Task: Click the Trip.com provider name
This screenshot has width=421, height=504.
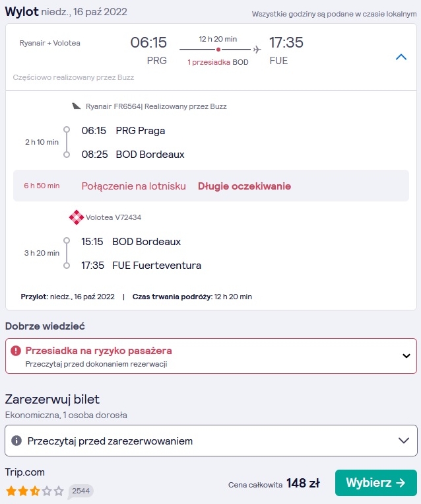Action: (24, 472)
